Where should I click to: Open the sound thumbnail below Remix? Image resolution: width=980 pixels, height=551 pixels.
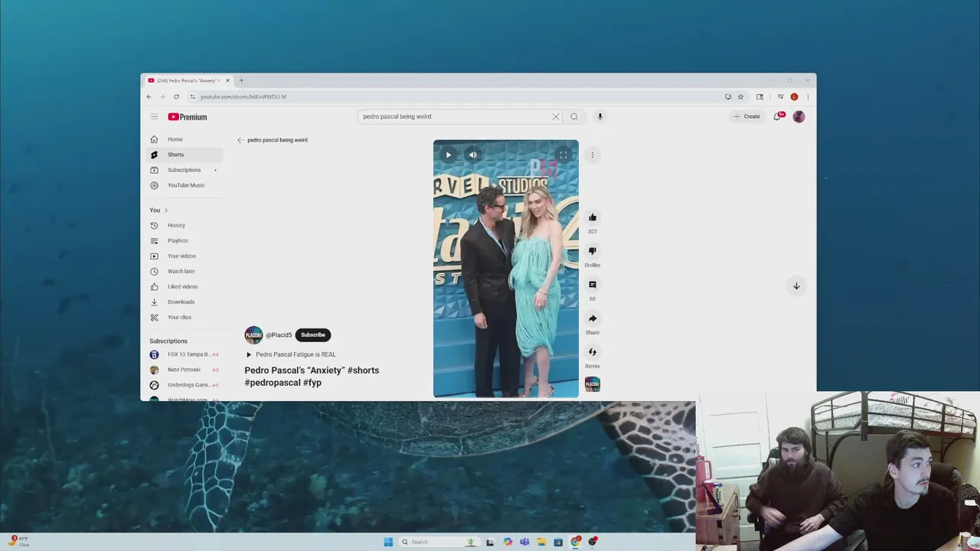(x=593, y=384)
